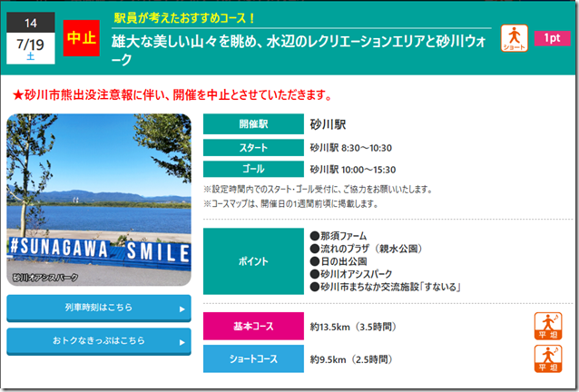Click the pink 基本コース label
This screenshot has width=579, height=392.
(x=253, y=326)
